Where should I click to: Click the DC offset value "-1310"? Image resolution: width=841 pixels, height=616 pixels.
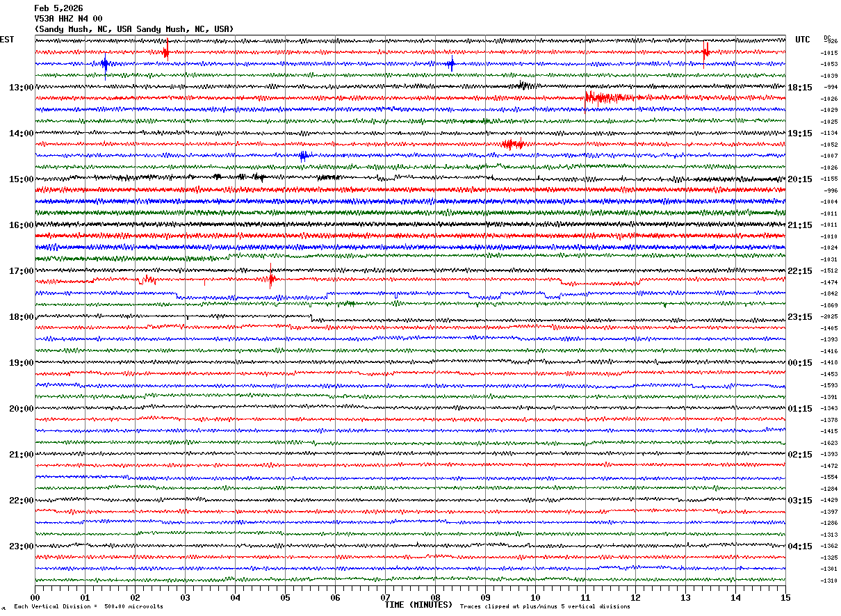[829, 581]
